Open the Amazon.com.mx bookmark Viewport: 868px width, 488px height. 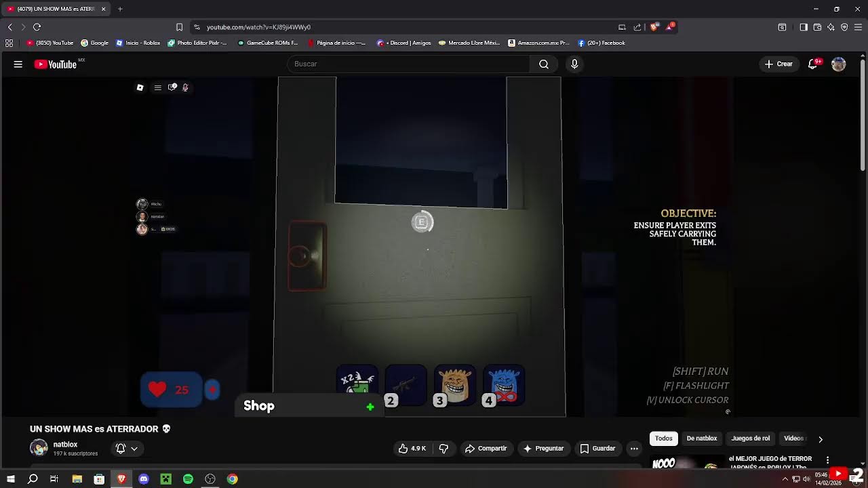pyautogui.click(x=539, y=43)
